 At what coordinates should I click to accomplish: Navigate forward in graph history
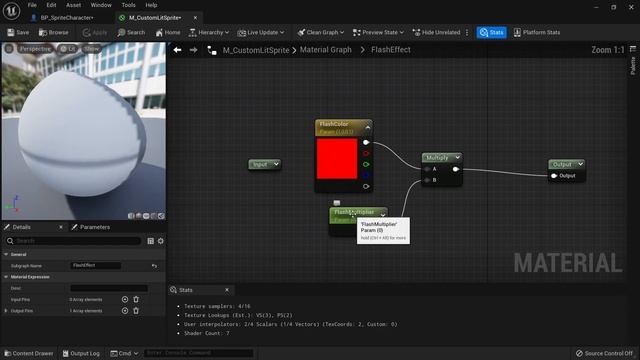[x=193, y=50]
